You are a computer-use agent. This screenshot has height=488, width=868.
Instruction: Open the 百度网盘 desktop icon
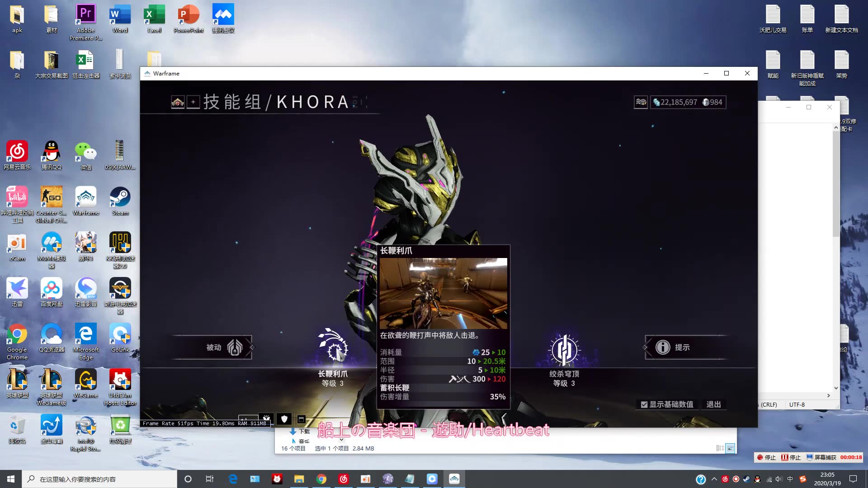[51, 292]
